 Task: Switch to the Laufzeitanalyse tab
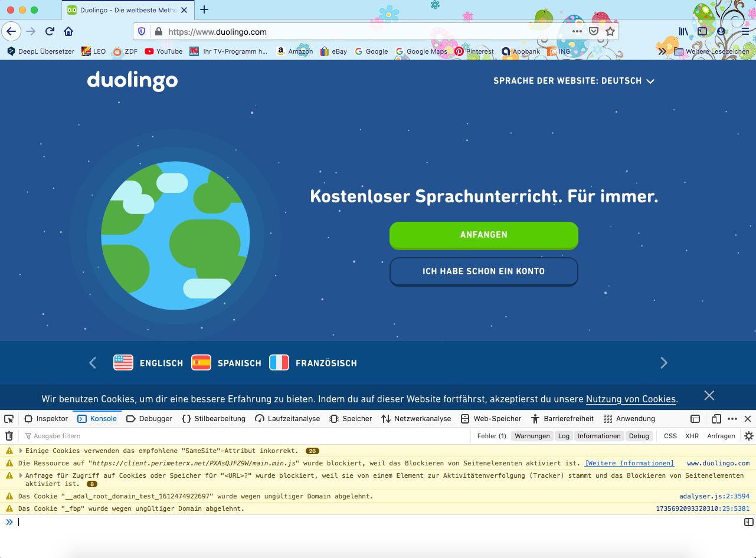(287, 419)
